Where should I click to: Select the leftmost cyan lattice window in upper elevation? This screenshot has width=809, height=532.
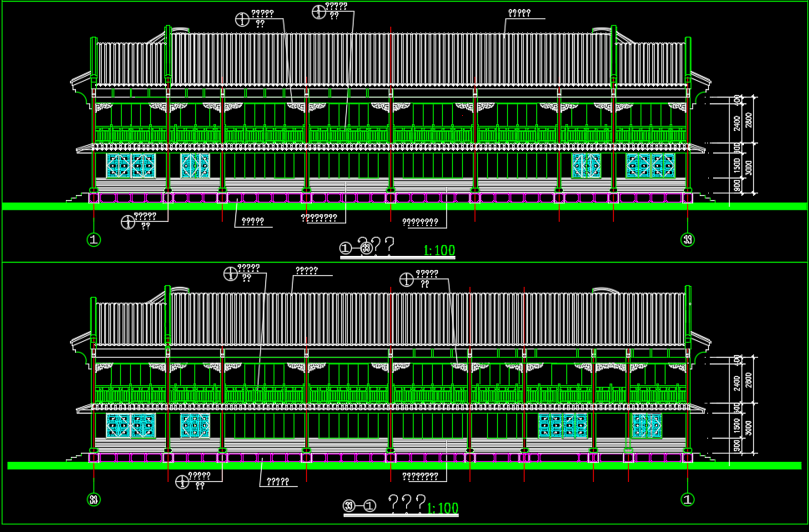click(131, 165)
